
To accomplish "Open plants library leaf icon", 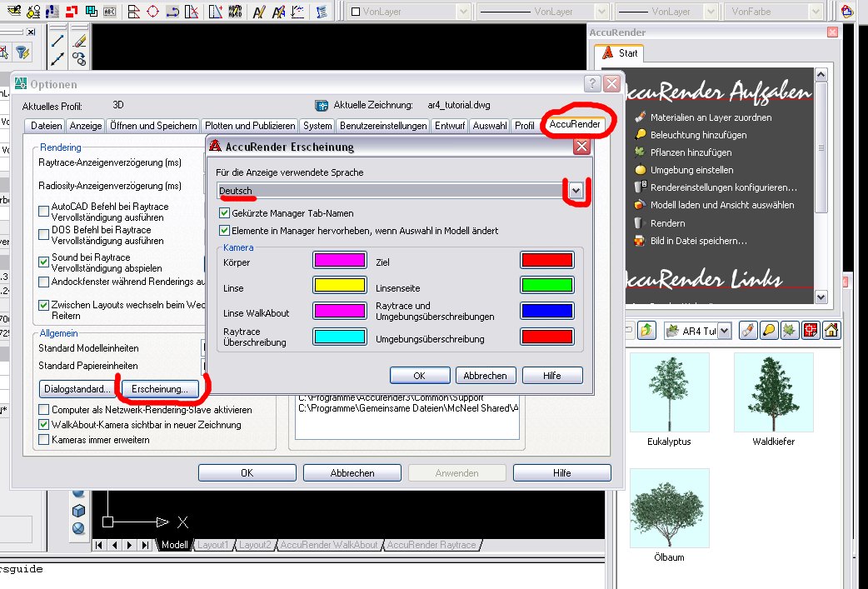I will (789, 331).
